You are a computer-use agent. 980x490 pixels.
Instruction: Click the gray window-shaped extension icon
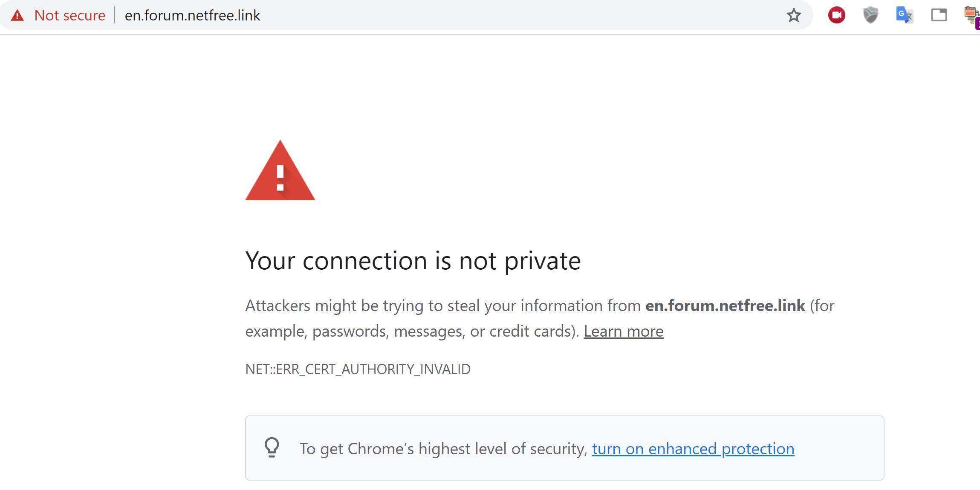point(939,15)
